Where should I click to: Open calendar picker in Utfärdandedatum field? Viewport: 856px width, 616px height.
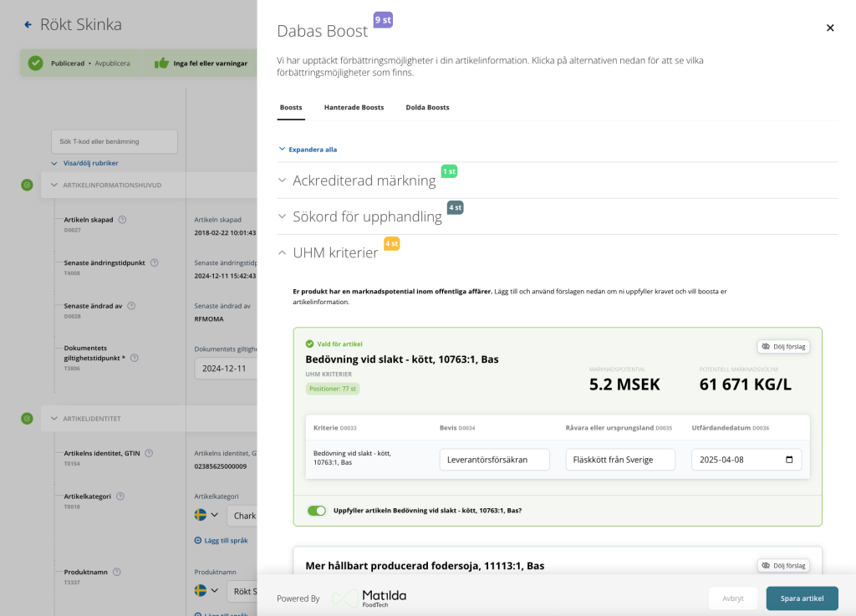point(789,460)
